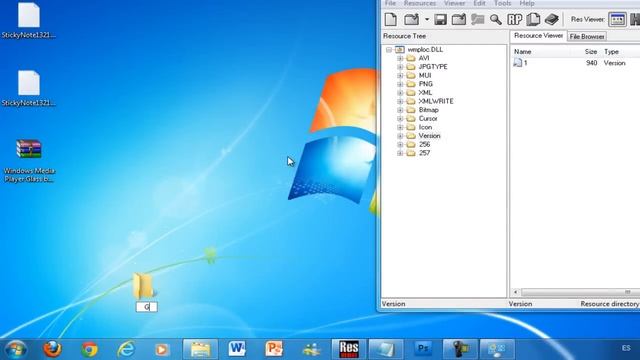Open the File menu
The height and width of the screenshot is (360, 640).
pos(390,3)
